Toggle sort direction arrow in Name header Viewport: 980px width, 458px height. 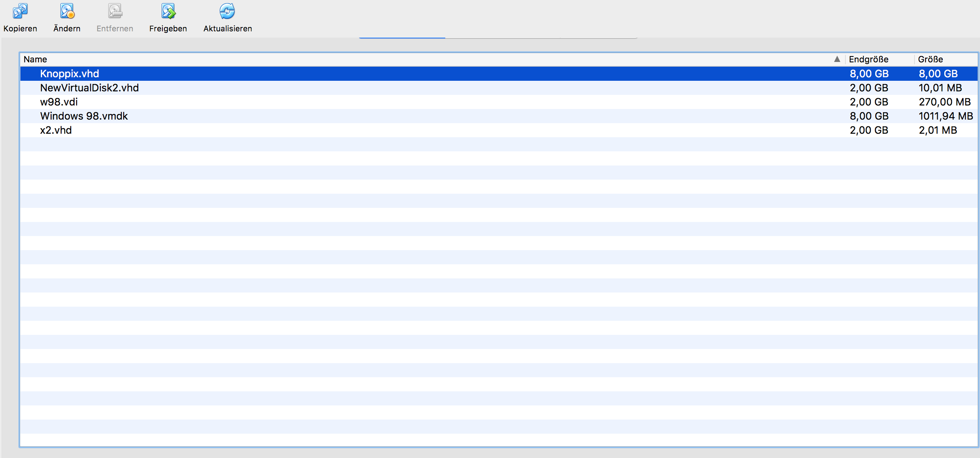(x=837, y=59)
